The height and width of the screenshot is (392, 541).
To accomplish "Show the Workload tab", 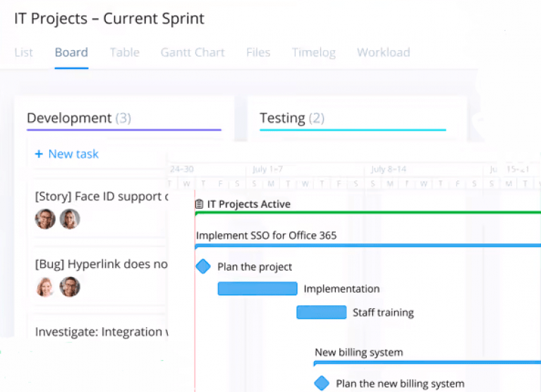I will pyautogui.click(x=383, y=53).
